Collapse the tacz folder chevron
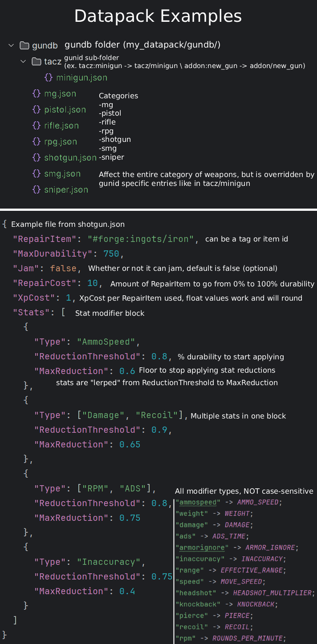317x644 pixels. coord(24,61)
